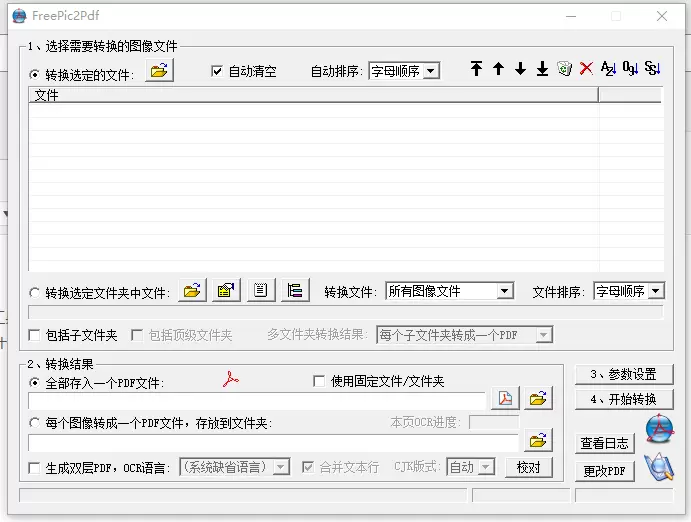Delete selected file with red X icon

tap(586, 69)
